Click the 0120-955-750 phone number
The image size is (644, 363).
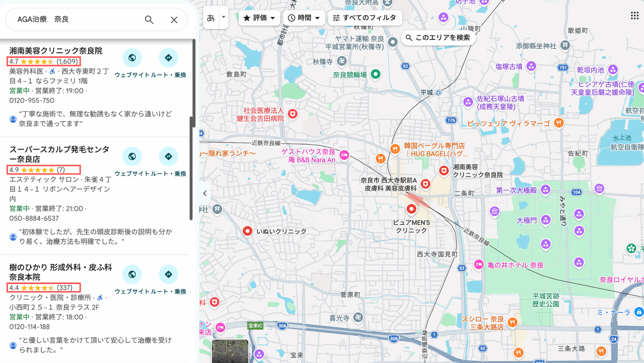tap(32, 101)
